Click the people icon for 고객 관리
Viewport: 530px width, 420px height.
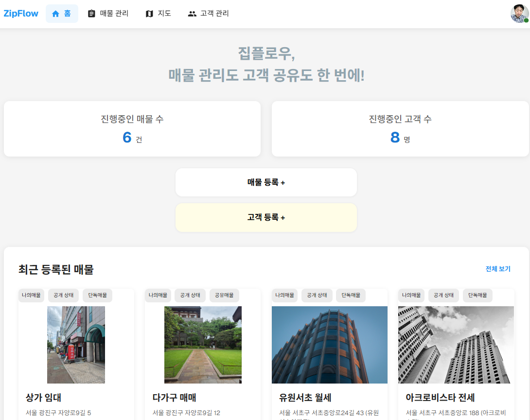tap(192, 14)
